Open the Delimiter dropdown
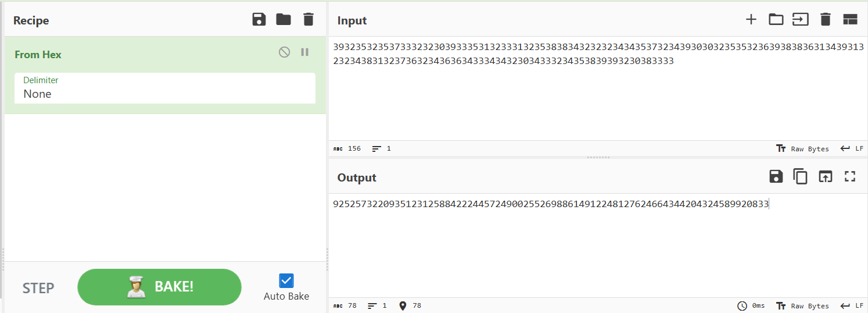 tap(165, 88)
